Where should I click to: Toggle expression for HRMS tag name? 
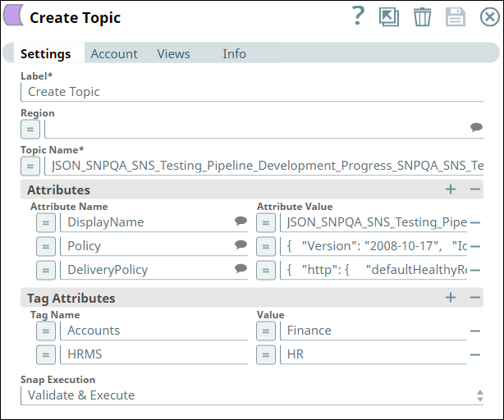point(46,355)
